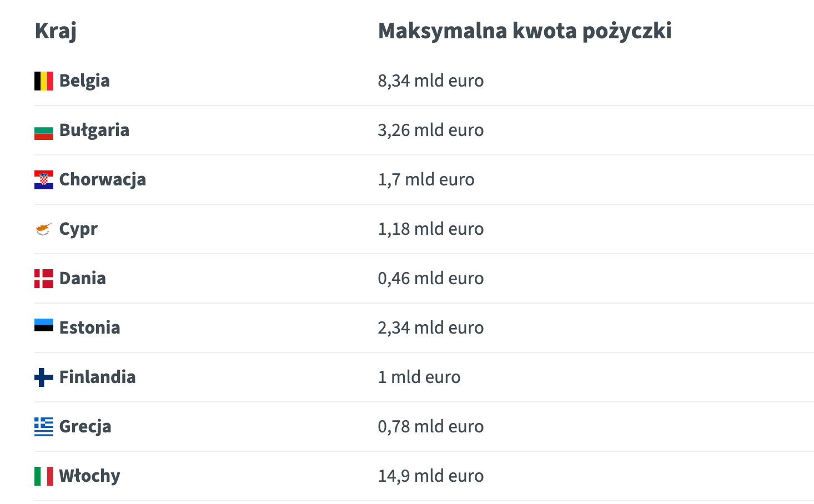Select the Włochy country name

pos(90,476)
